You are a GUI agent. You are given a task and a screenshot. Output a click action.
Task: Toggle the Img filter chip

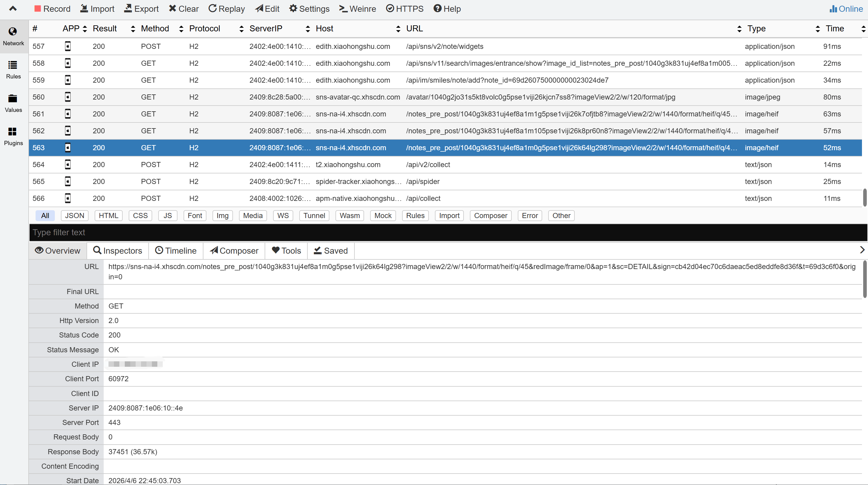pyautogui.click(x=222, y=216)
